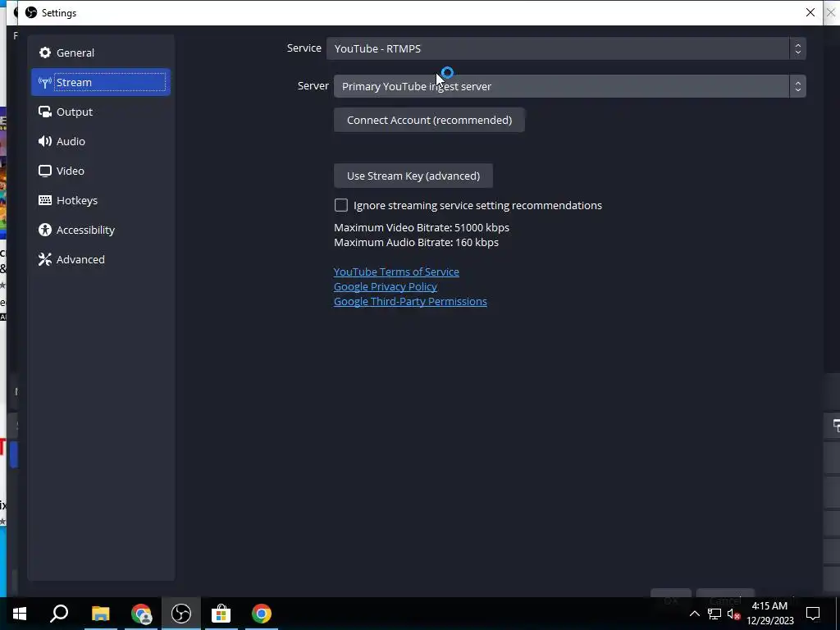
Task: Open the clock showing 4:15 AM
Action: (769, 614)
